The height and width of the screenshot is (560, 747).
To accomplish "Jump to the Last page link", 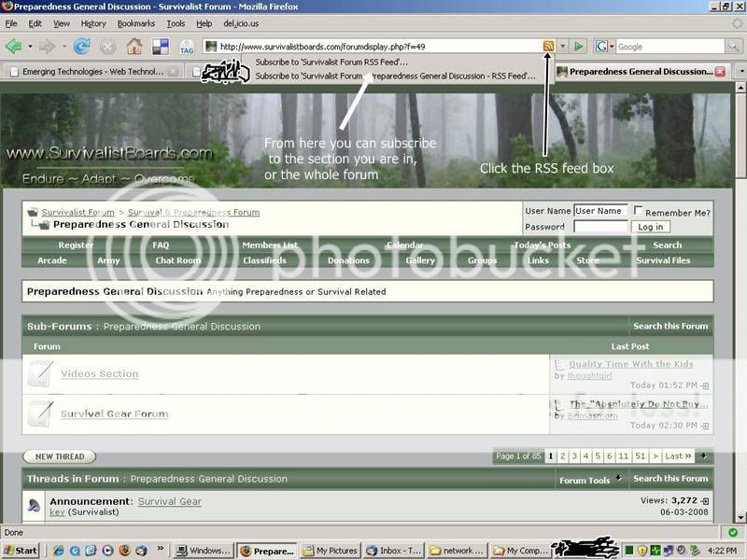I will pos(678,456).
